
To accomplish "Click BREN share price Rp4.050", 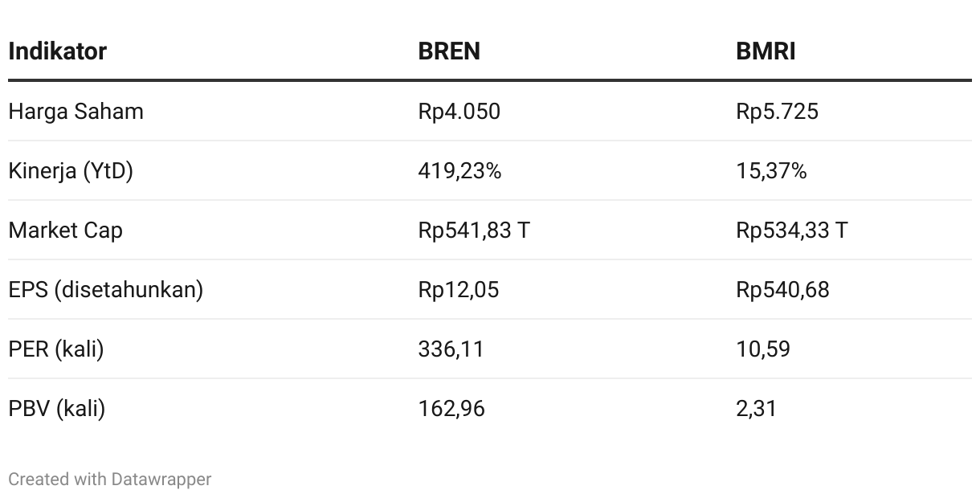I will click(x=459, y=111).
